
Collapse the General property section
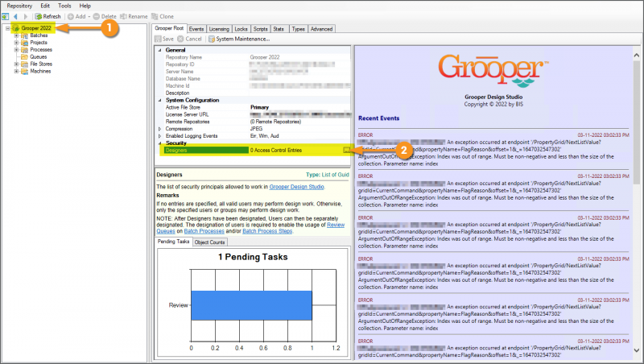tap(159, 50)
